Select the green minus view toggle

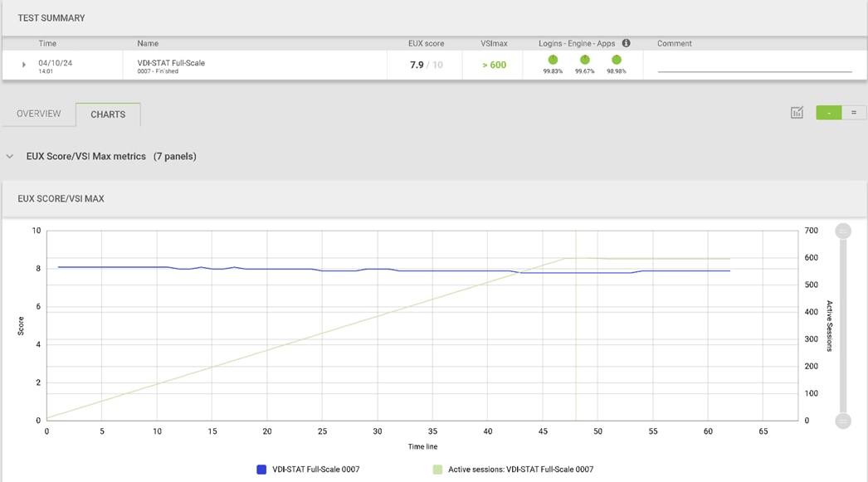[x=829, y=113]
